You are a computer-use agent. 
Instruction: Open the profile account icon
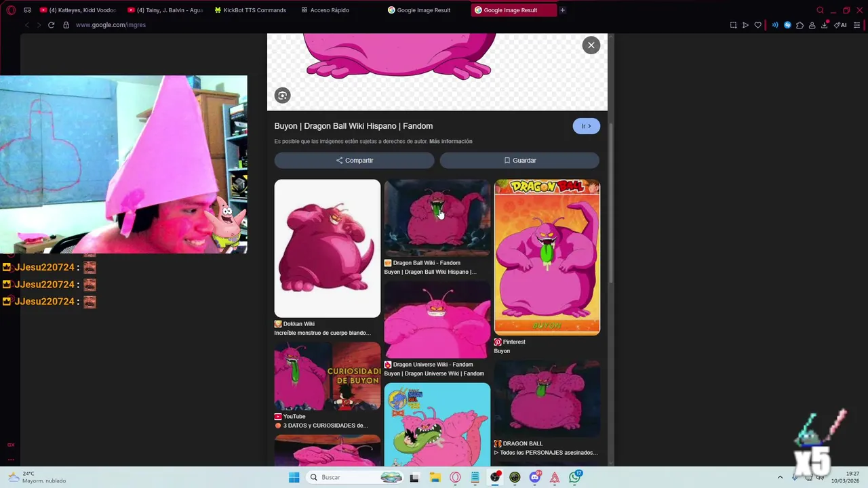coord(812,25)
